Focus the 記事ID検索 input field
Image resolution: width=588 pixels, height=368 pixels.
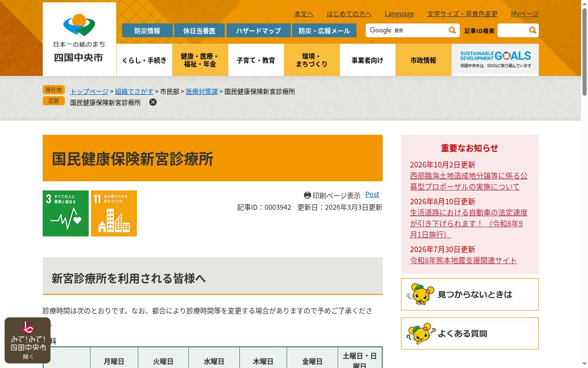coord(513,30)
